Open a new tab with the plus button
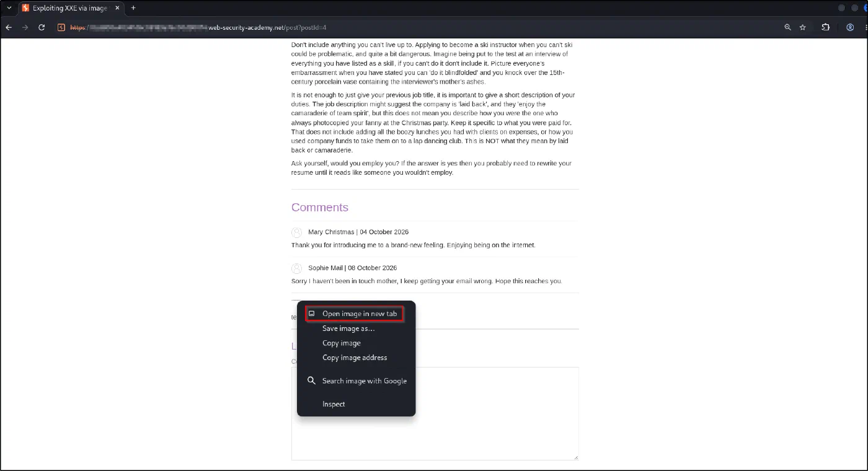Screen dimensions: 868x471 pyautogui.click(x=133, y=8)
